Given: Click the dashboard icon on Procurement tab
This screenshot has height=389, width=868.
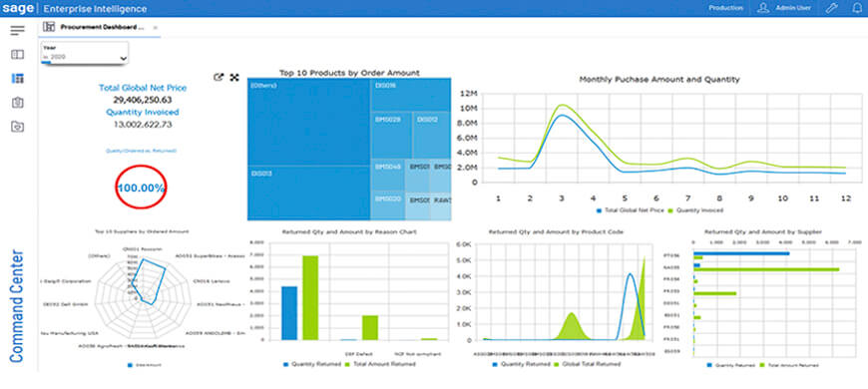Looking at the screenshot, I should point(49,27).
